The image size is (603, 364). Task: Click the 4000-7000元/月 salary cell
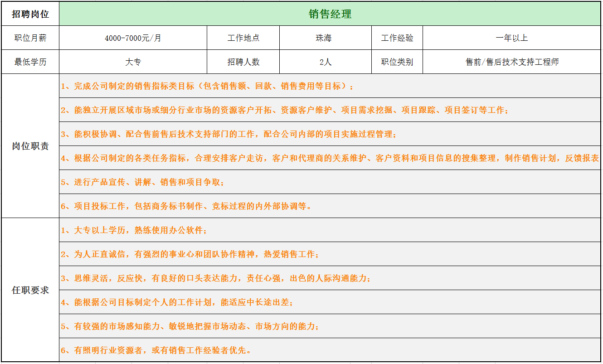coord(133,38)
